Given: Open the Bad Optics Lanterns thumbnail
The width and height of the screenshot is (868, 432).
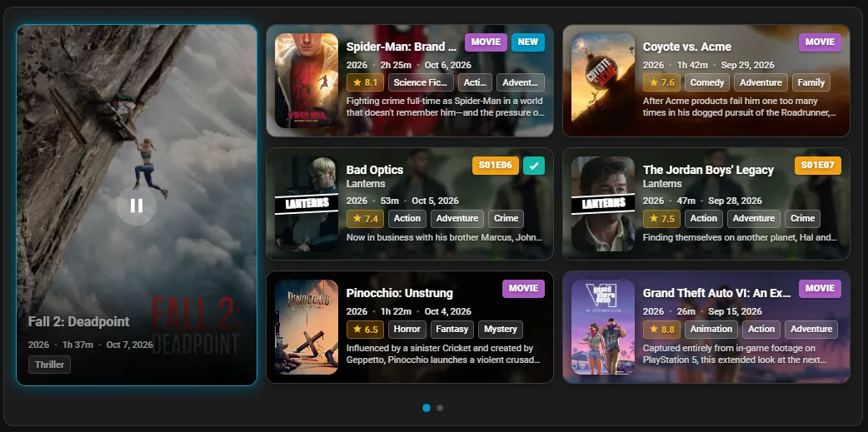Looking at the screenshot, I should [x=306, y=204].
